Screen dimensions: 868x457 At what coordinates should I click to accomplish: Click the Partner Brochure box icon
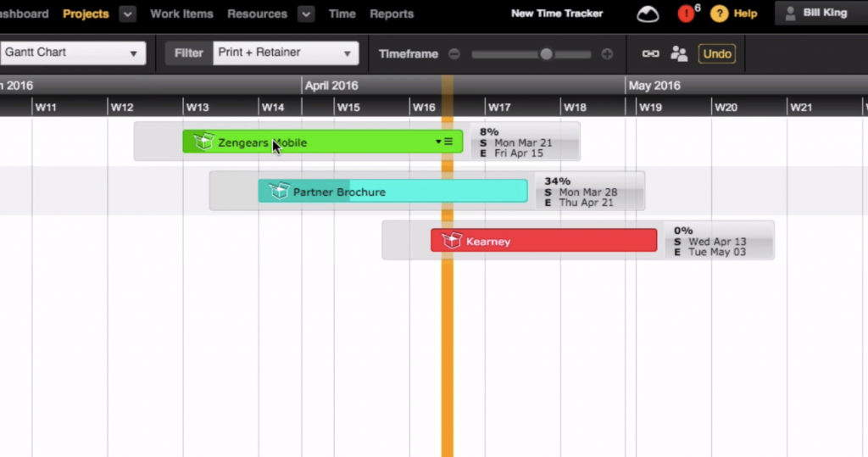click(279, 191)
